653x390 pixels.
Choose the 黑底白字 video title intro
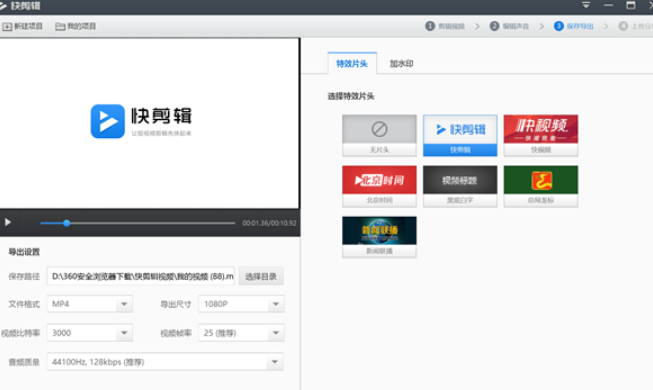460,186
